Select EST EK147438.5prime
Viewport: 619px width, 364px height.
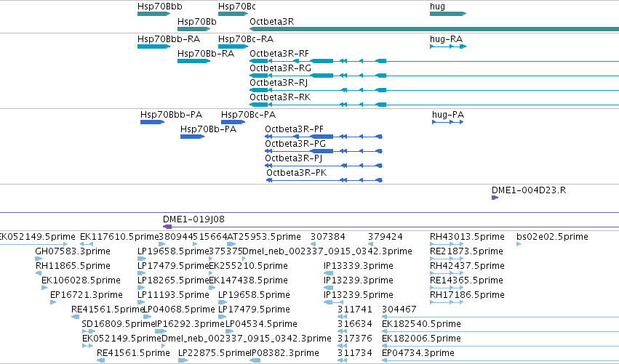[x=212, y=288]
